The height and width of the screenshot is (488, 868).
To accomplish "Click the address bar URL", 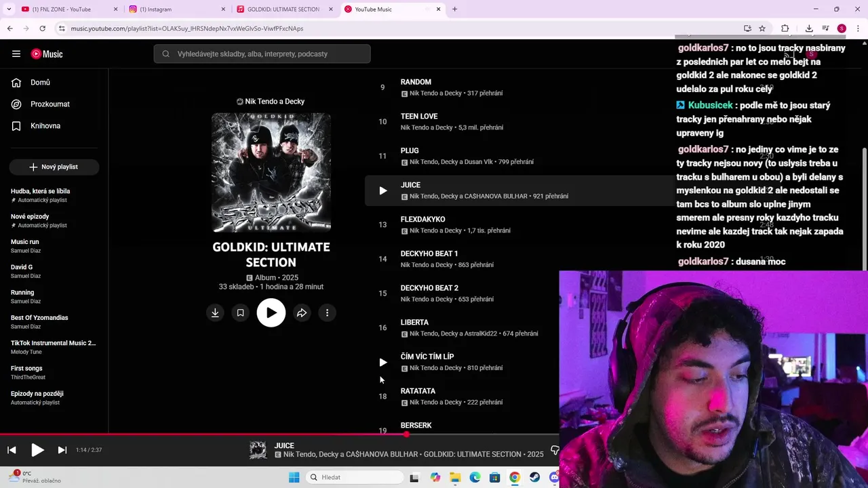I will [x=187, y=28].
